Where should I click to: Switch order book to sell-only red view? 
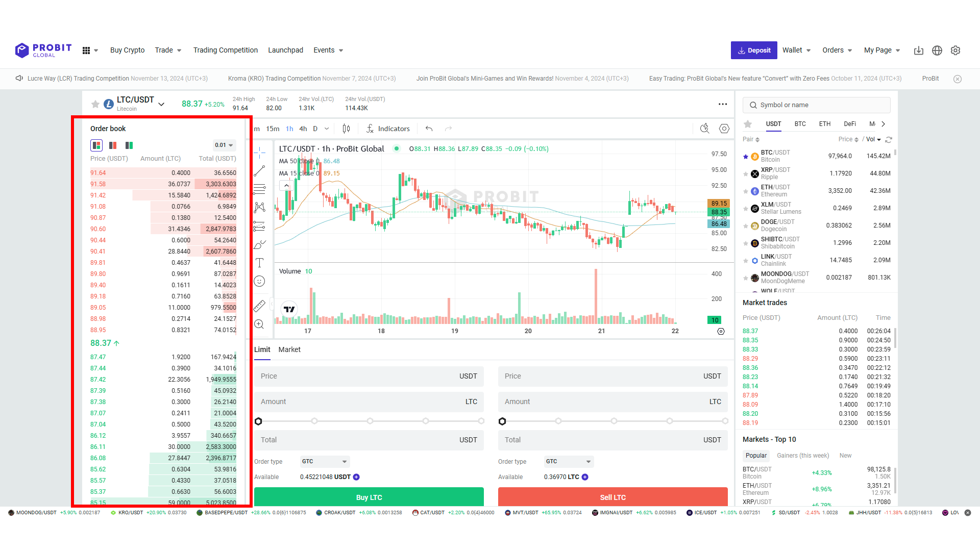click(112, 145)
